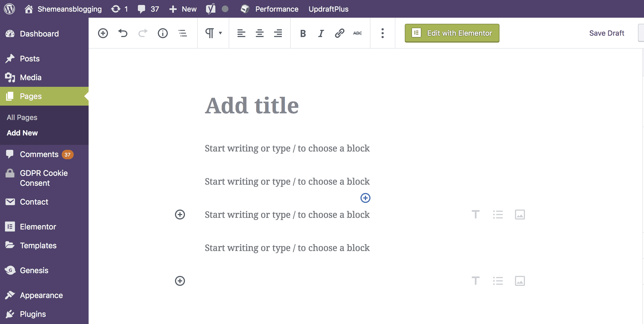Click the fourth empty paragraph block
Image resolution: width=644 pixels, height=324 pixels.
[365, 248]
